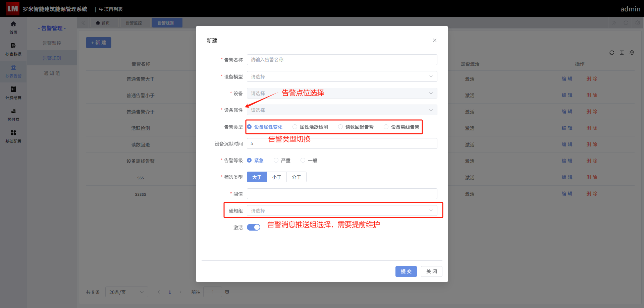This screenshot has height=308, width=644.
Task: Open the 设备属性 dropdown
Action: [x=342, y=110]
